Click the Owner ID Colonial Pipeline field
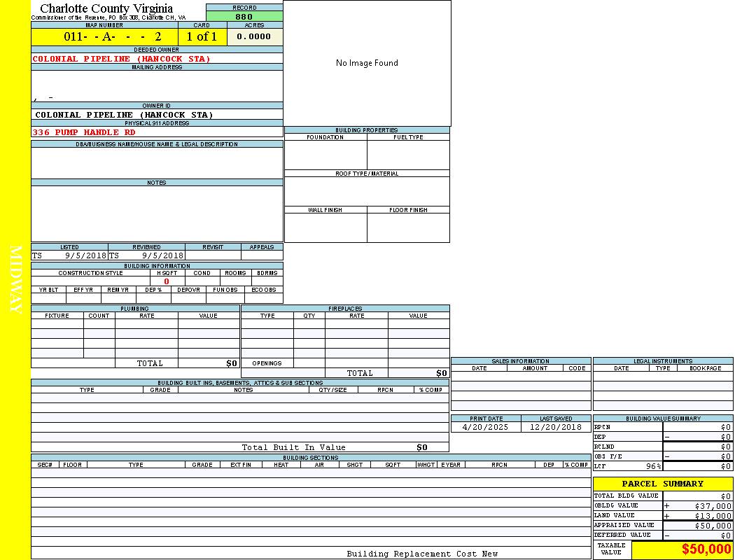735x560 pixels. click(x=124, y=115)
